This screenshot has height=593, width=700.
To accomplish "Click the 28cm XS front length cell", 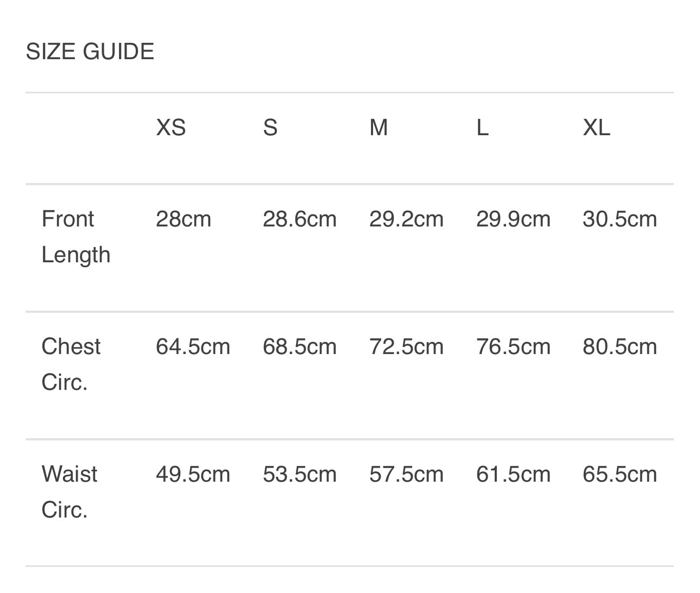I will coord(183,219).
